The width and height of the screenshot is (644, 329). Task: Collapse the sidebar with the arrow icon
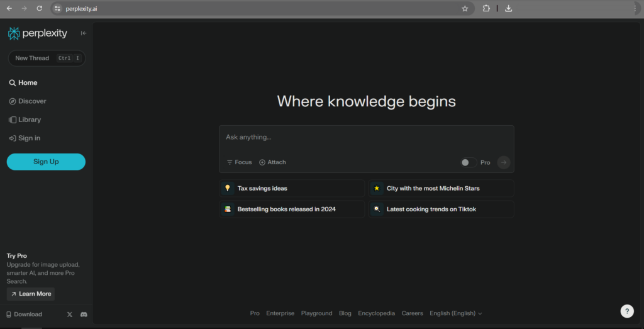pyautogui.click(x=84, y=33)
